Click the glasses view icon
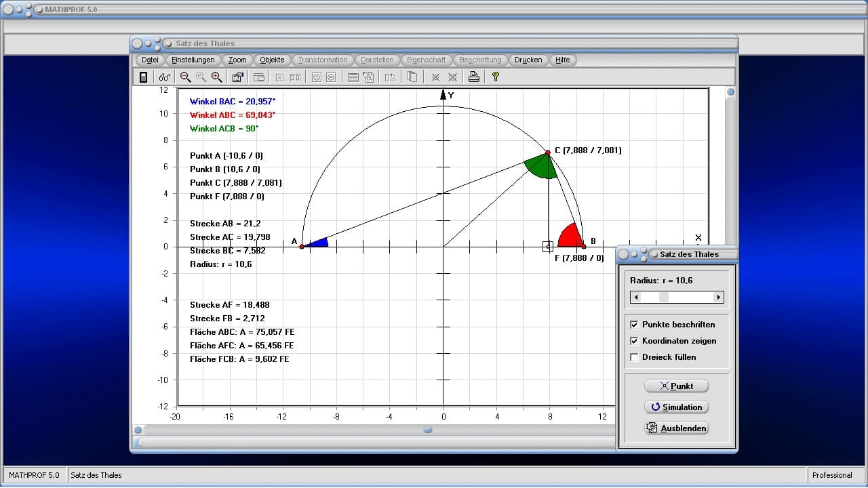The height and width of the screenshot is (488, 868). (164, 77)
